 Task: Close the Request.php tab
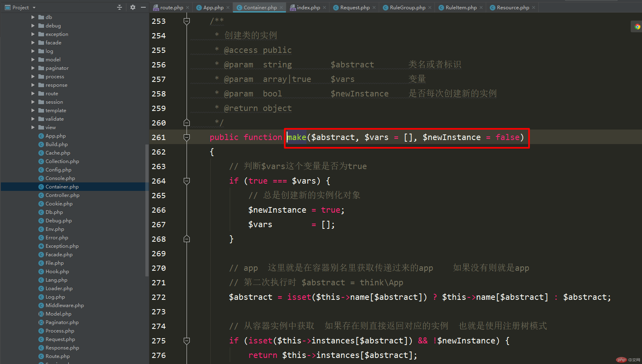pyautogui.click(x=374, y=8)
